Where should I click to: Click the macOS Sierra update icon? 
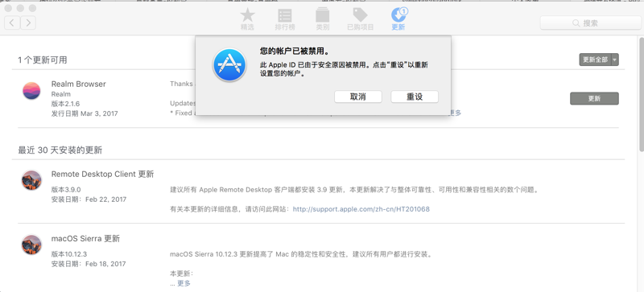click(x=31, y=245)
